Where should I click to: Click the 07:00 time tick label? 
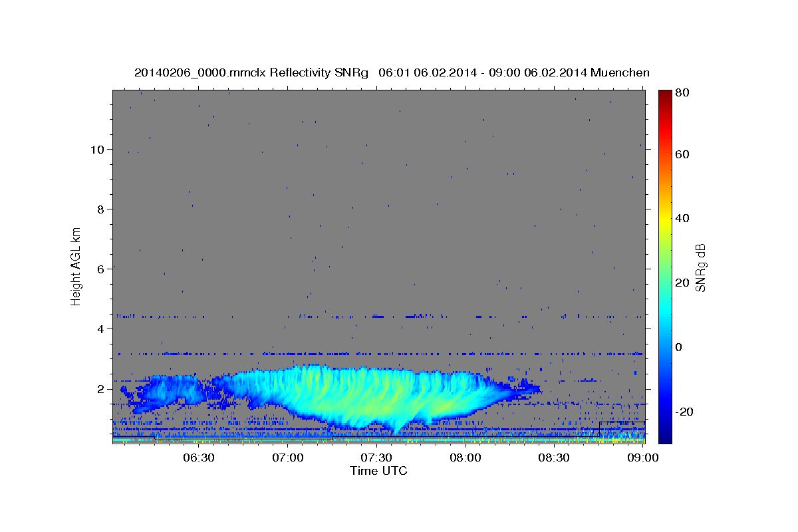[x=288, y=457]
